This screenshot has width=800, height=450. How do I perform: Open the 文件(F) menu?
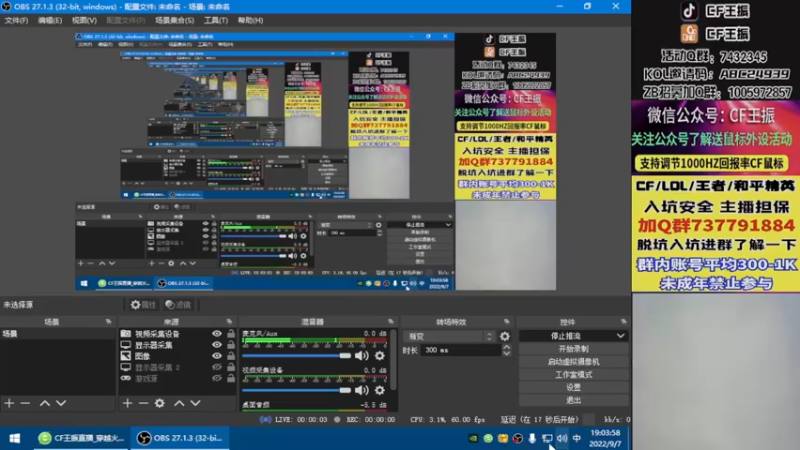(16, 20)
